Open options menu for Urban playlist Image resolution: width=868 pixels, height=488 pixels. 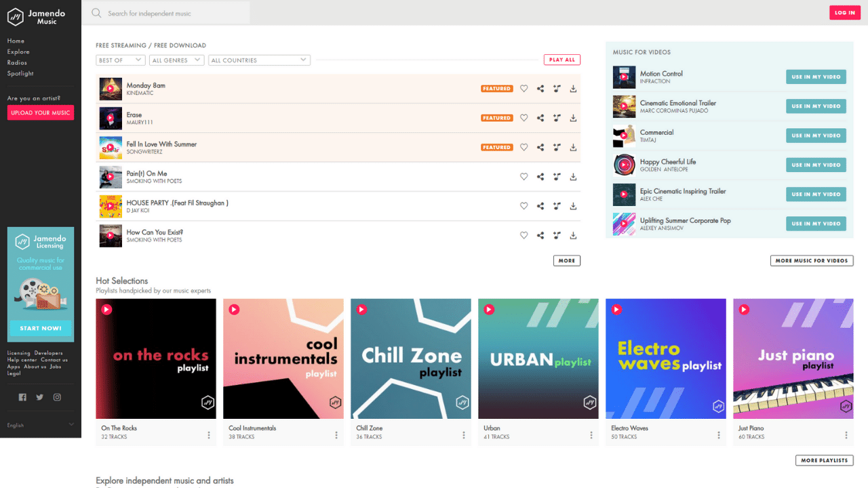[591, 435]
